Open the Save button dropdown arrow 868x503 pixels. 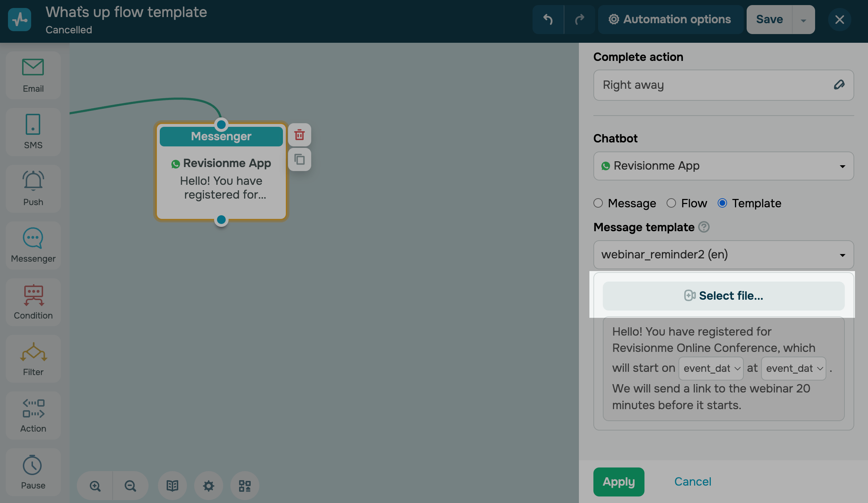coord(803,20)
